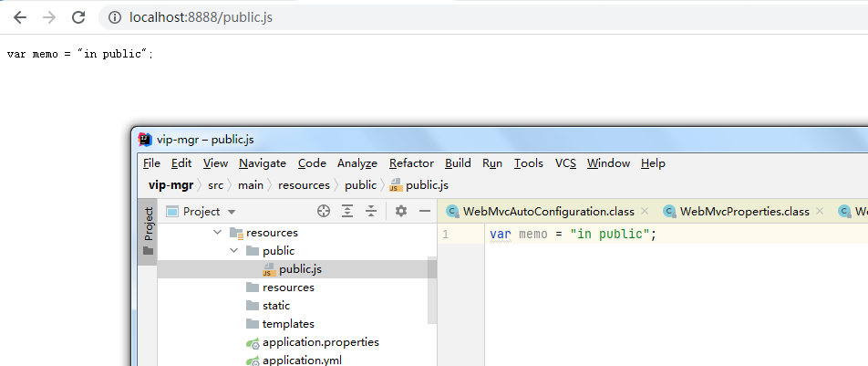The width and height of the screenshot is (868, 366).
Task: Click vip-mgr breadcrumb
Action: tap(171, 185)
